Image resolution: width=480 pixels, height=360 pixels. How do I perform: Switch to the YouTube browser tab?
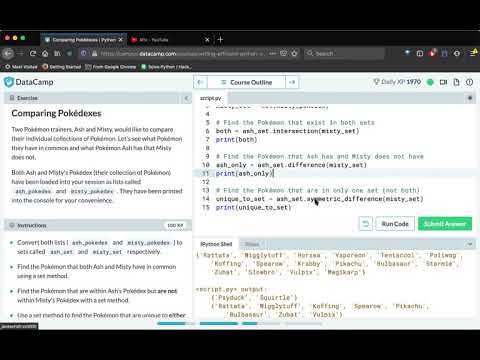pyautogui.click(x=170, y=40)
